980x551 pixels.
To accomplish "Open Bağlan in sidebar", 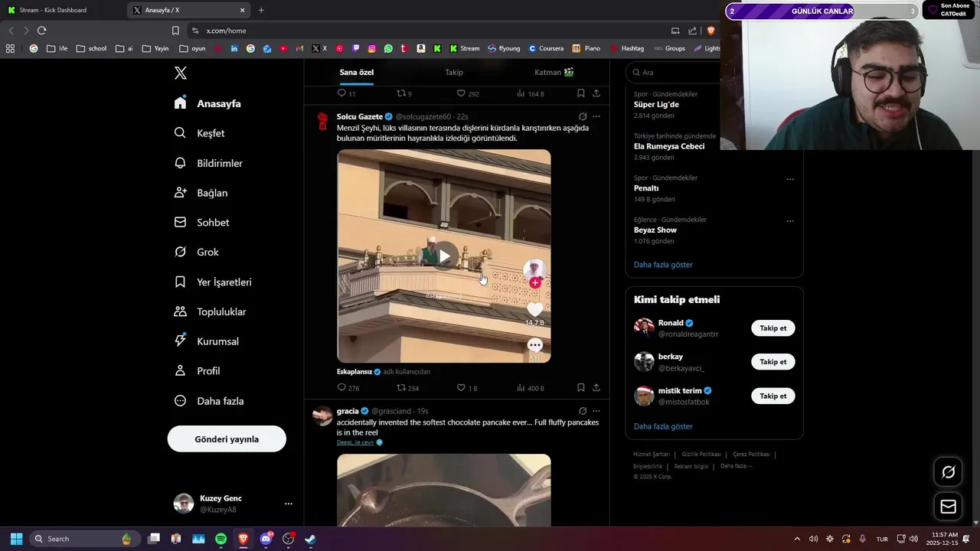I will (x=201, y=193).
